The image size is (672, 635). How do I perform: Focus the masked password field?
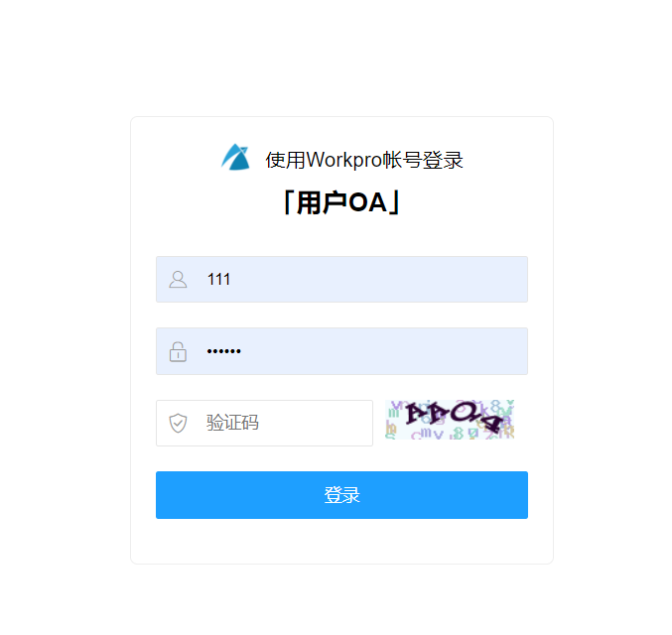click(342, 351)
